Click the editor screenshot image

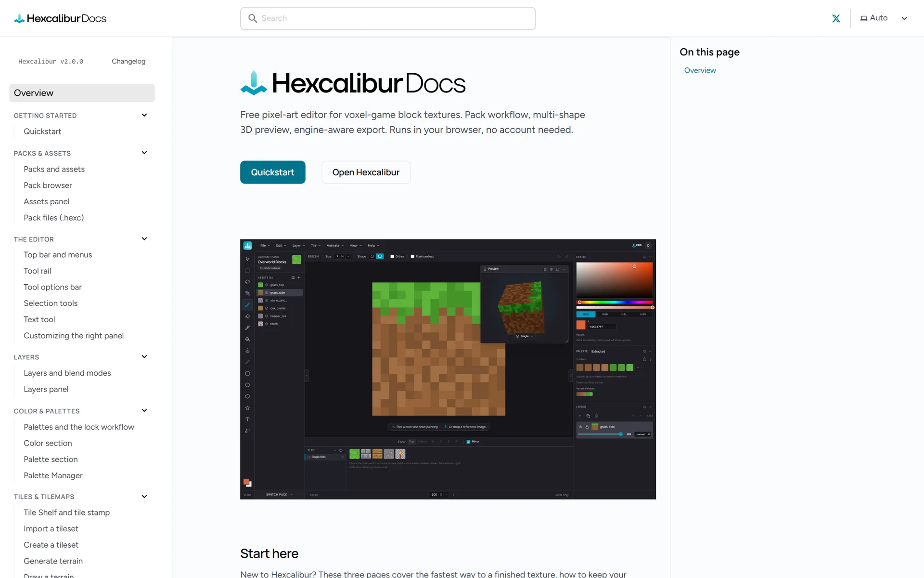pyautogui.click(x=448, y=369)
